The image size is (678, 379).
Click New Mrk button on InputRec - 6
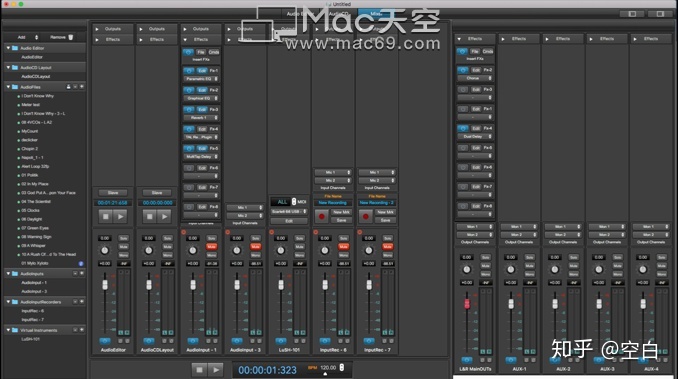click(341, 212)
